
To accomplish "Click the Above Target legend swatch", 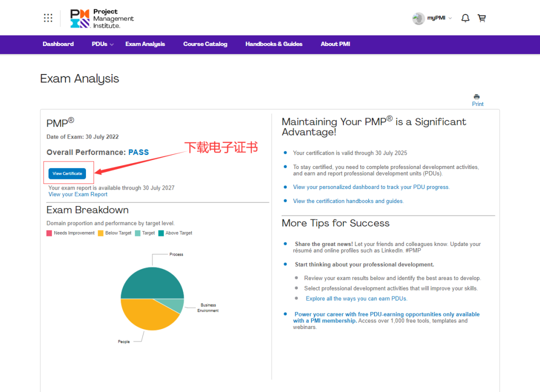I will (x=161, y=233).
